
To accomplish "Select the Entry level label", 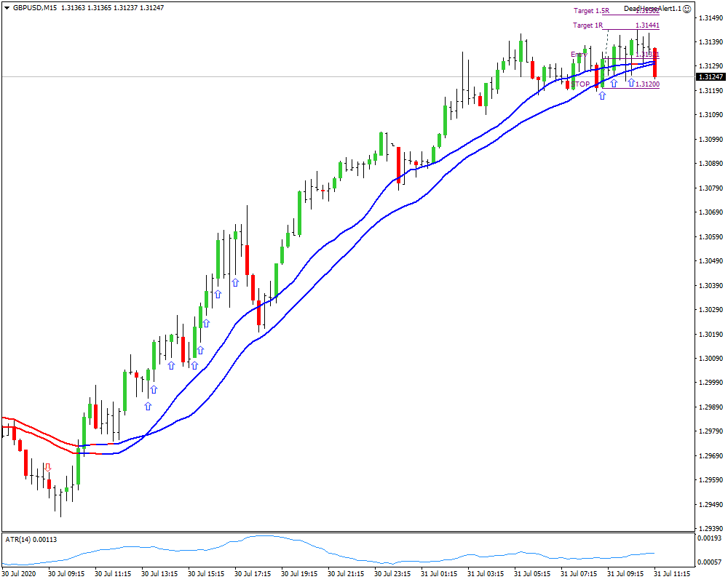I will (x=579, y=55).
